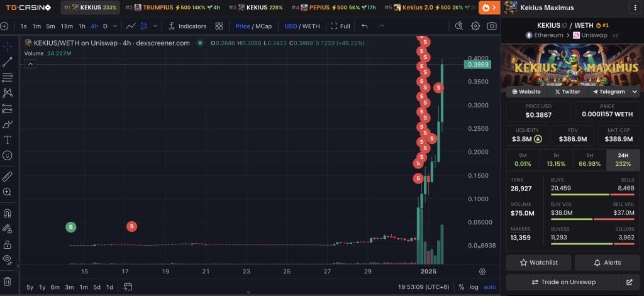Select the Text annotation tool

(8, 140)
